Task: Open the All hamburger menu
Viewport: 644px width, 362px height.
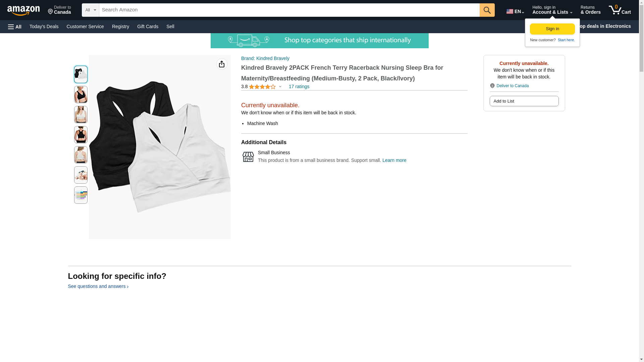Action: pos(15,26)
